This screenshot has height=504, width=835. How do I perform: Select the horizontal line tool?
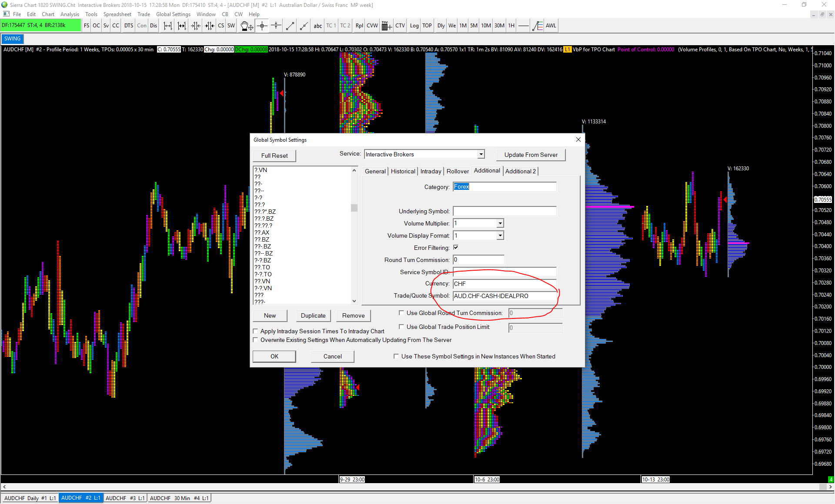tap(524, 26)
